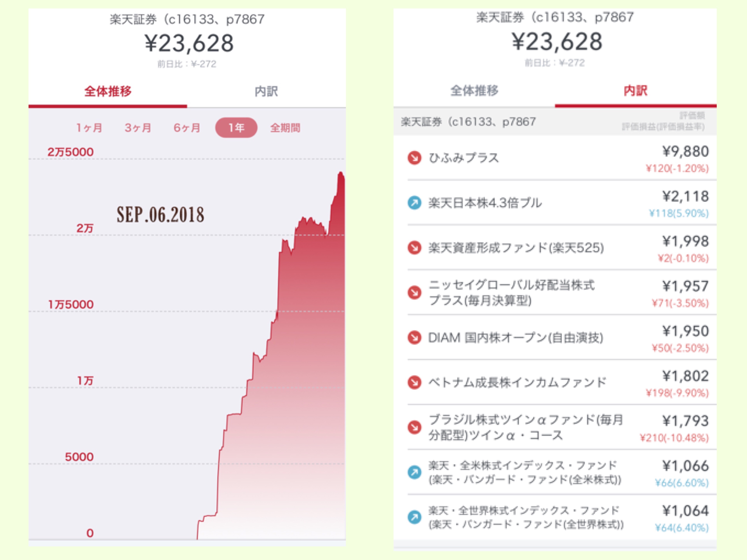Click the down-arrow icon beside ブラジル株式ツインαファンド
This screenshot has height=560, width=747.
tap(414, 427)
